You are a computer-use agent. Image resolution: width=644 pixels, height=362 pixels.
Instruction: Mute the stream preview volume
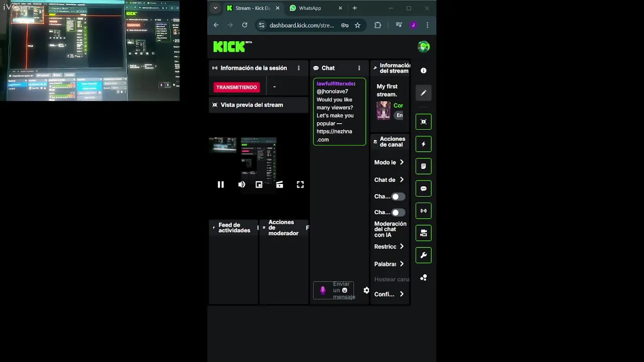pos(242,185)
